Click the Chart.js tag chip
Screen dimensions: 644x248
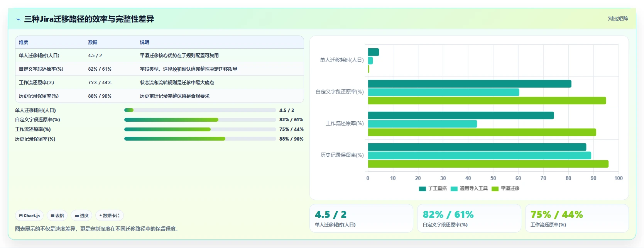point(29,216)
